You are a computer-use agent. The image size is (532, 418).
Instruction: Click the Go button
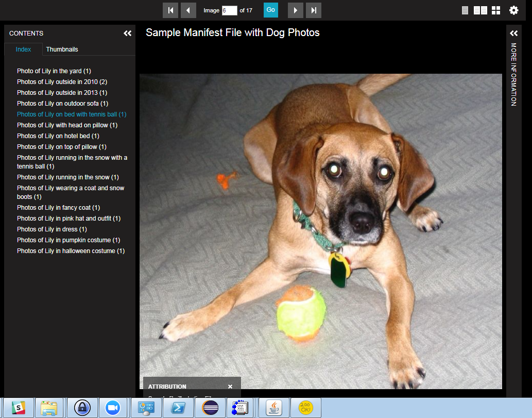(x=271, y=10)
